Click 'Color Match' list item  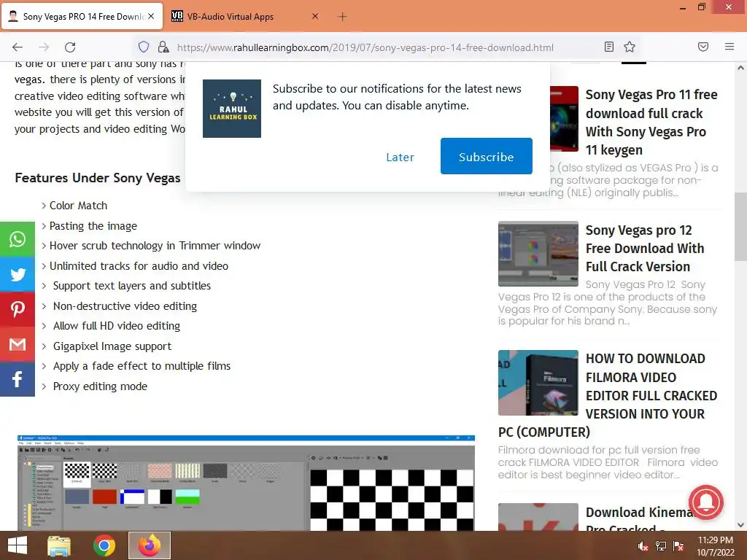pos(79,205)
